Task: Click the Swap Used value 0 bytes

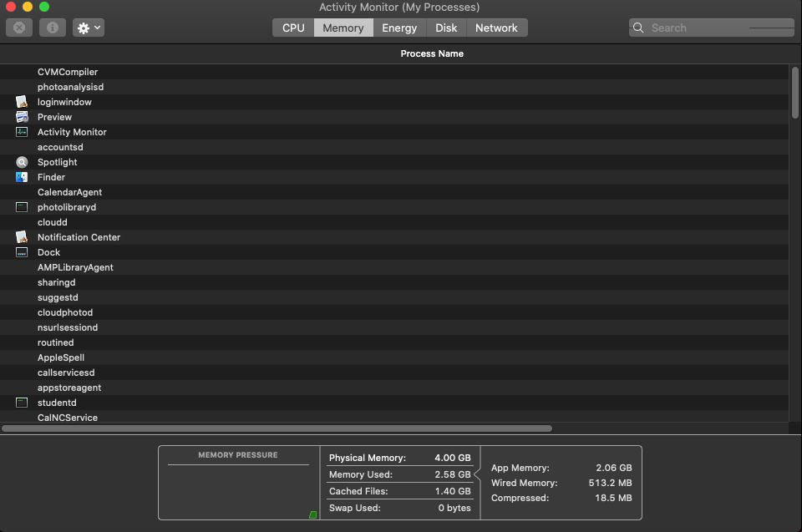Action: pos(454,508)
